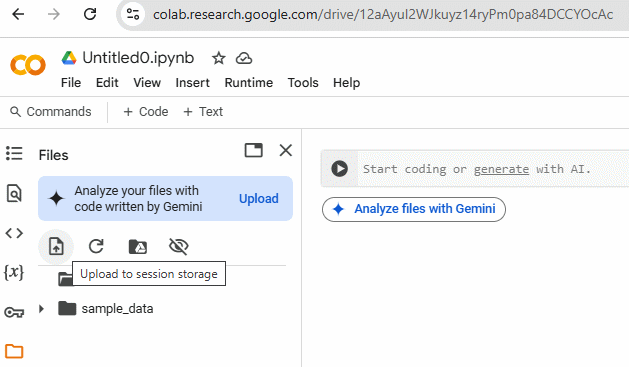Open the File menu
Screen dimensions: 629x367
[x=71, y=83]
